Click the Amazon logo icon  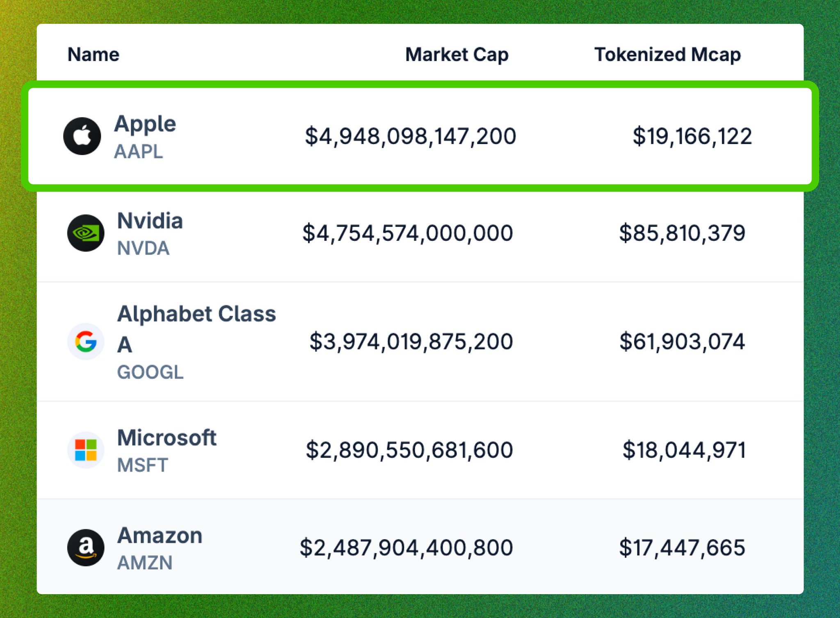pos(86,547)
